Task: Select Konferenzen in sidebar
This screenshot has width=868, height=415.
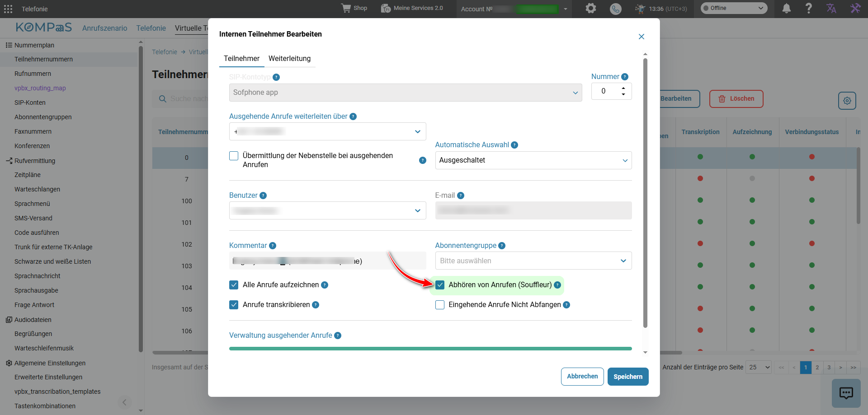Action: [32, 146]
